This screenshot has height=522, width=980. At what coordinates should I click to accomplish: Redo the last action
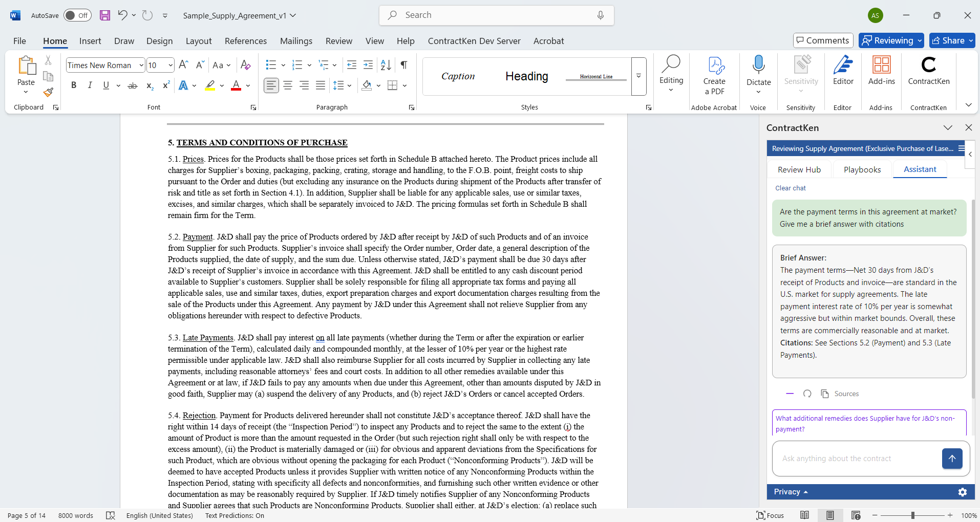[x=147, y=15]
